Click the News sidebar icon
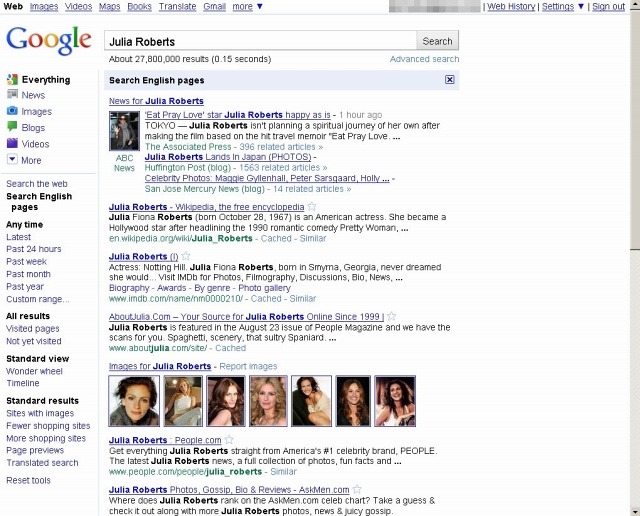 pyautogui.click(x=12, y=94)
